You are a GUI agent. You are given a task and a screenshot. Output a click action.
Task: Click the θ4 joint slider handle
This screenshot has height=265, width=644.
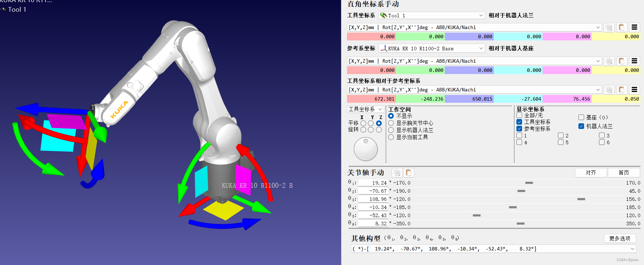click(513, 207)
